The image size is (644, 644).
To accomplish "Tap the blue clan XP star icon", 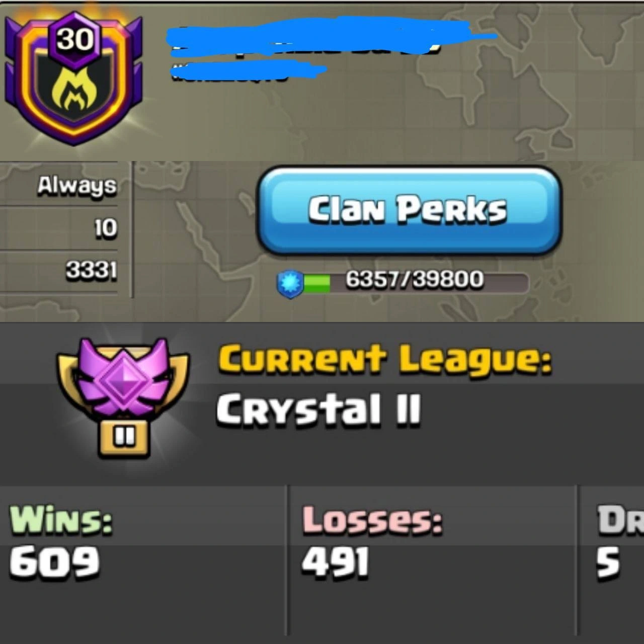I will (291, 284).
